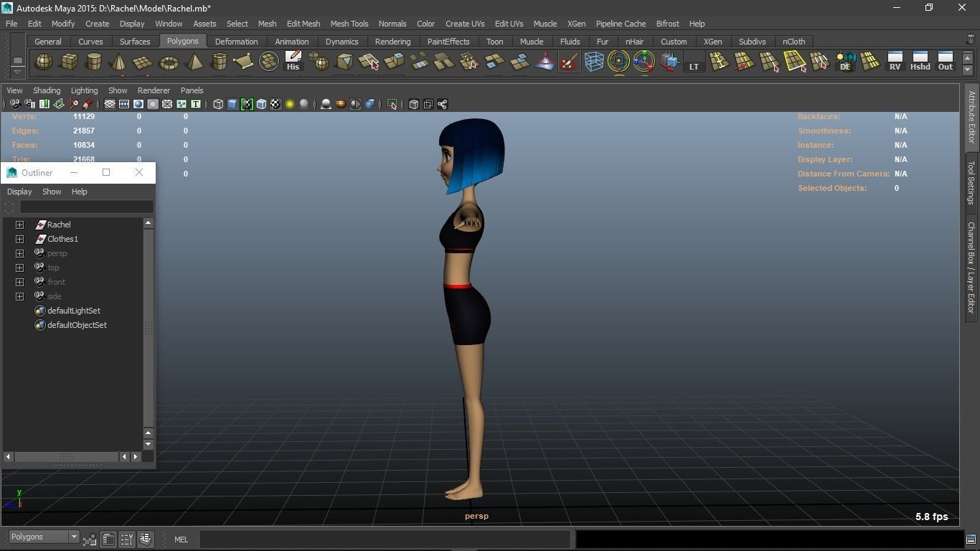Screen dimensions: 980x551
Task: Click the Script Editor icon at bottom right
Action: click(x=971, y=540)
